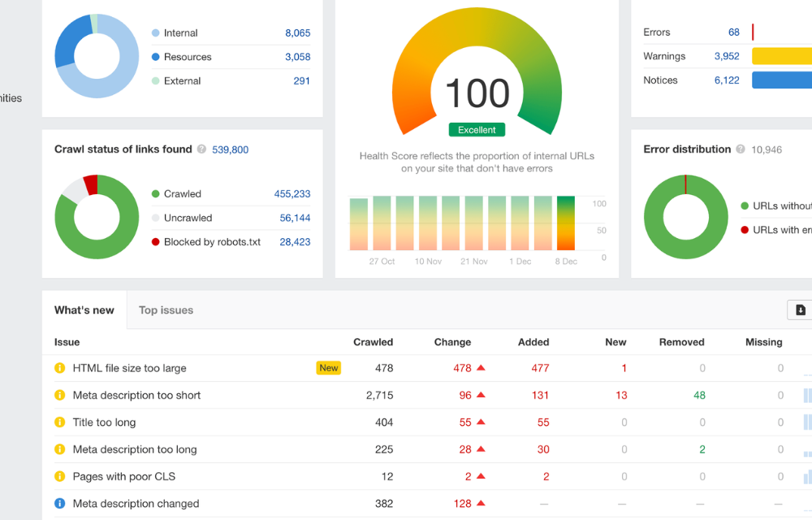Open the 539,800 links found link
Viewport: 812px width, 520px height.
[x=228, y=149]
